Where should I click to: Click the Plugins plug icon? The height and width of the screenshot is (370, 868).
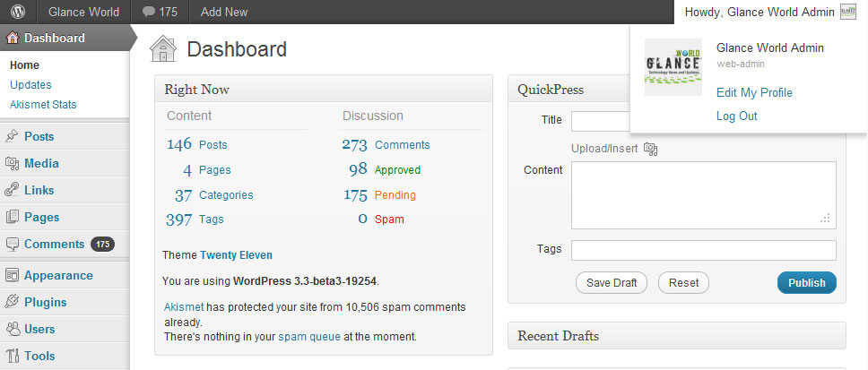point(12,302)
